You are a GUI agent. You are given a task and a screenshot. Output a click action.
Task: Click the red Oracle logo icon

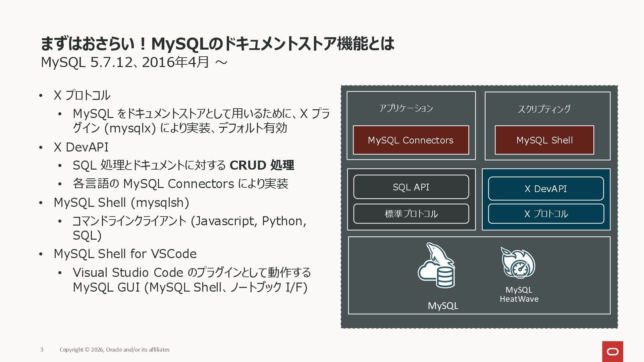pos(612,351)
